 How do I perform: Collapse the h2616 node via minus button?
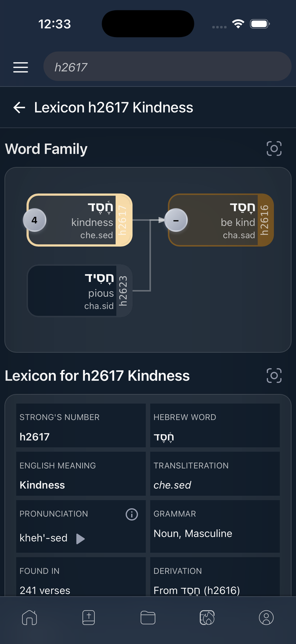(176, 220)
